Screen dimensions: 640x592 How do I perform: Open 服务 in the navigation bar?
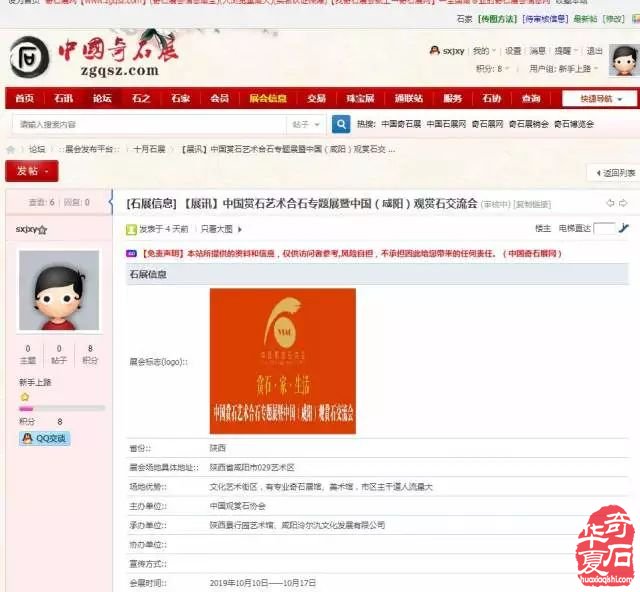pyautogui.click(x=452, y=98)
